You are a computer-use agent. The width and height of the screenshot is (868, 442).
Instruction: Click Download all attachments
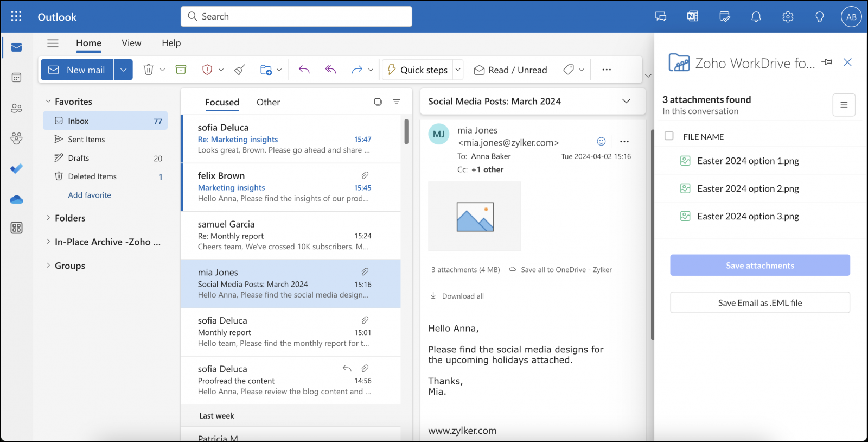[x=457, y=296]
